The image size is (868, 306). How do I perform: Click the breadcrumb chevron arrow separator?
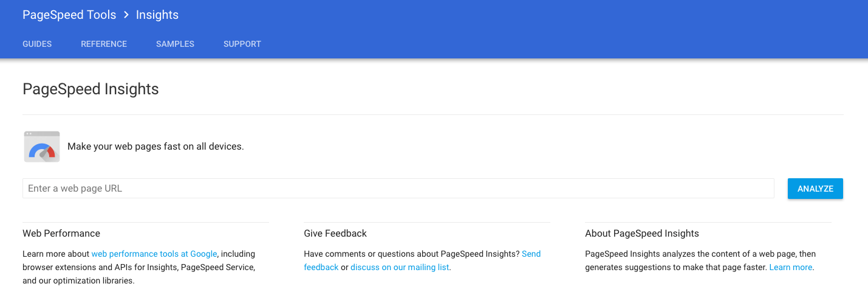126,15
